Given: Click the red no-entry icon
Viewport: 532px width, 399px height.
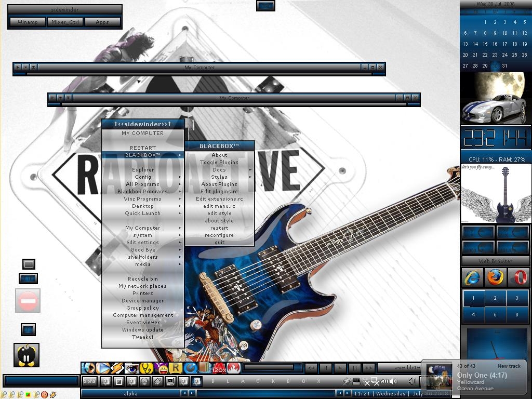Looking at the screenshot, I should click(28, 300).
